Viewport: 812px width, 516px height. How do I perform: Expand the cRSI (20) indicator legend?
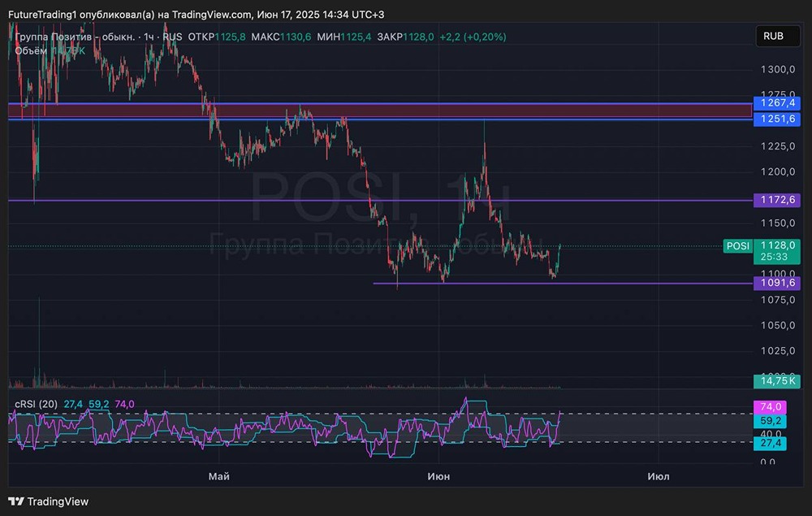click(x=36, y=404)
